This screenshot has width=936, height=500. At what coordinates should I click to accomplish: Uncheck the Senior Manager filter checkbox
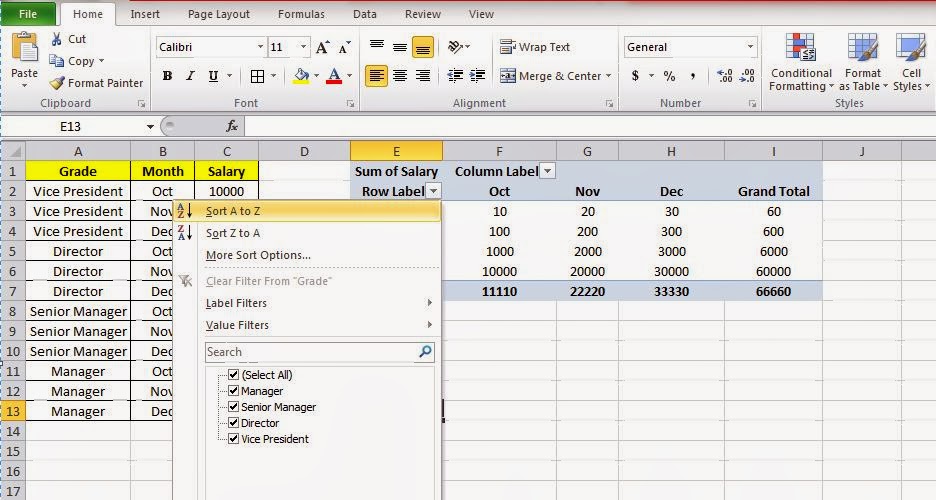coord(233,407)
